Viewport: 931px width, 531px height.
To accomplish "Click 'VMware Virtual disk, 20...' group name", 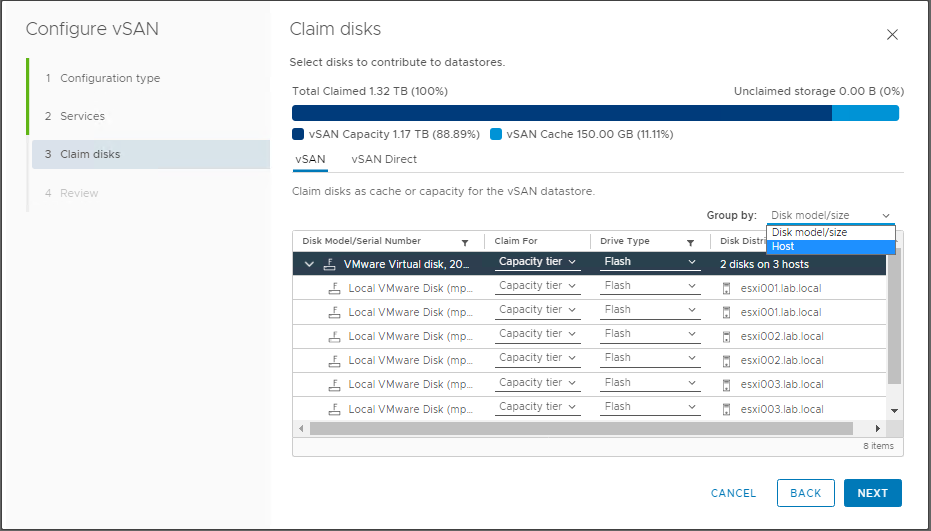I will [x=407, y=264].
